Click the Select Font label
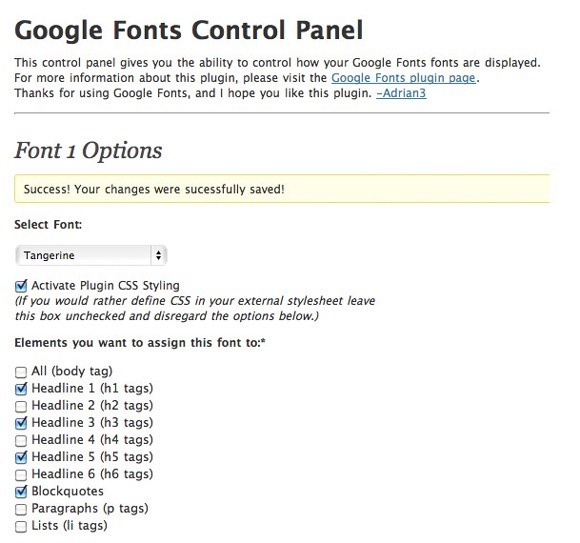 48,225
